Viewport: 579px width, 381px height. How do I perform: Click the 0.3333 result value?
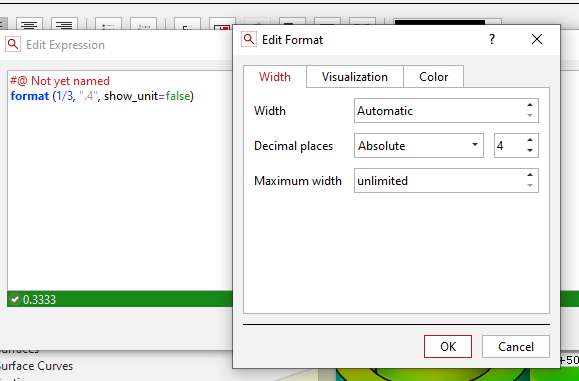pos(40,299)
